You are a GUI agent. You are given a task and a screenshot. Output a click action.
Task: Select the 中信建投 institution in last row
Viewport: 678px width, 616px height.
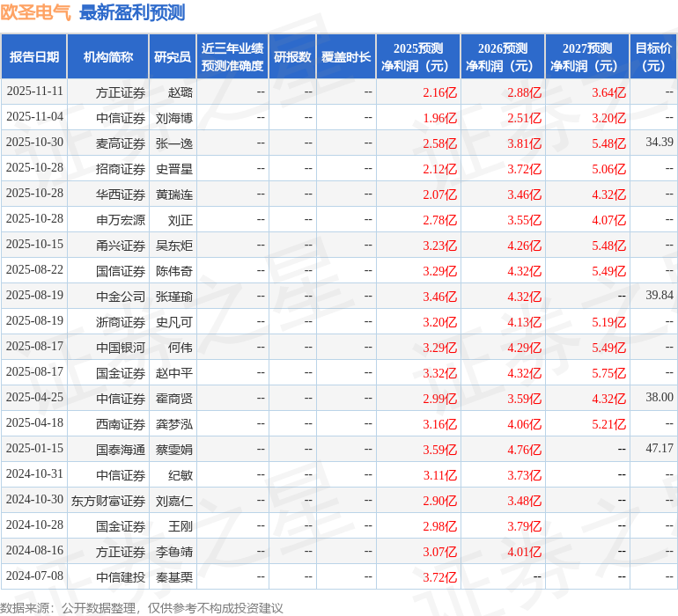(121, 577)
